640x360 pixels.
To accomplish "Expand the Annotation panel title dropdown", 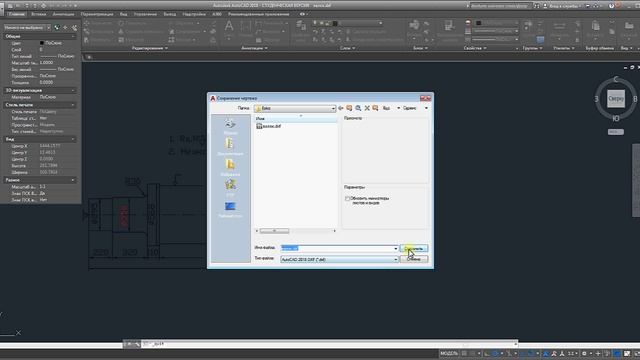I will (254, 48).
